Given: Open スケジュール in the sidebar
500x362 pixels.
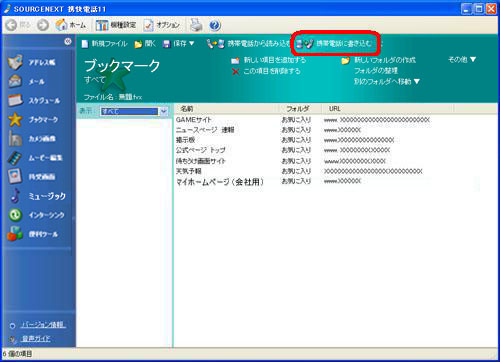Looking at the screenshot, I should (34, 100).
